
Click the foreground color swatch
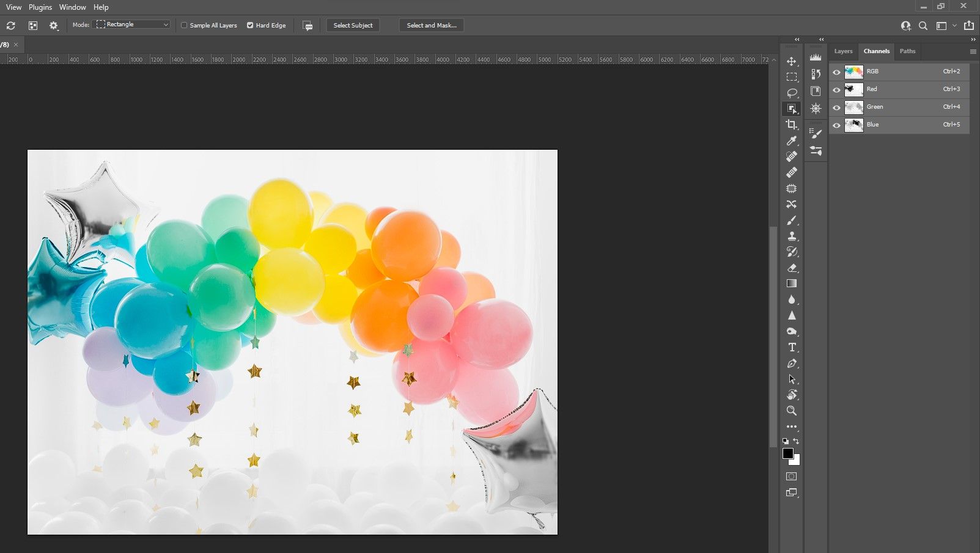click(788, 453)
